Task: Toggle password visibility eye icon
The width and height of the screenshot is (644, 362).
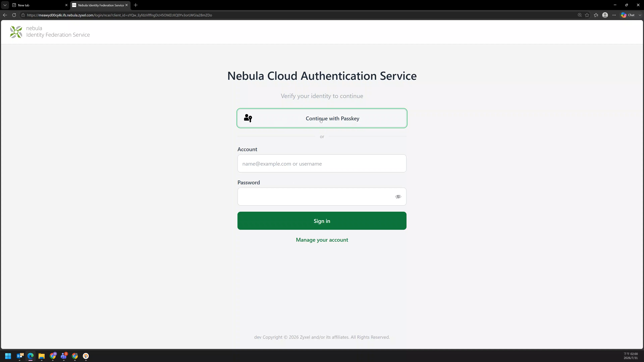Action: [x=398, y=197]
